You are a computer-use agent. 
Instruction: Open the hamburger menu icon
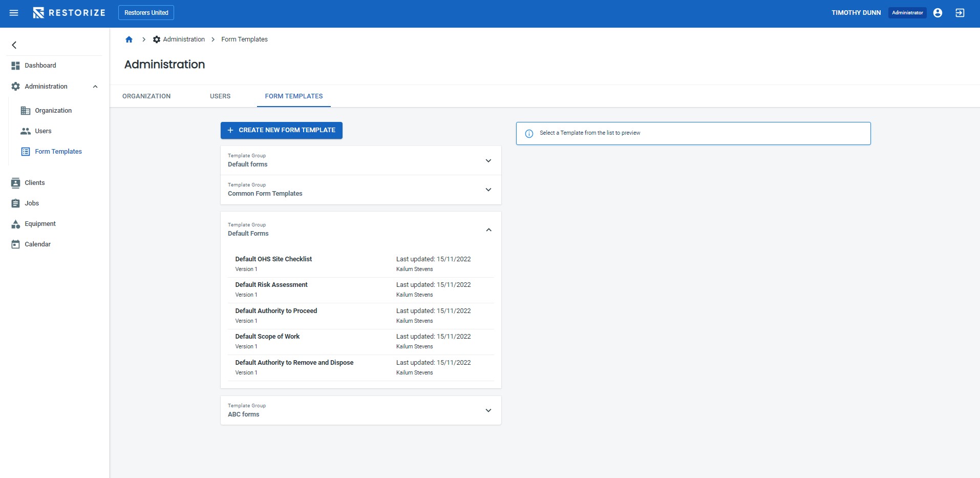[14, 13]
